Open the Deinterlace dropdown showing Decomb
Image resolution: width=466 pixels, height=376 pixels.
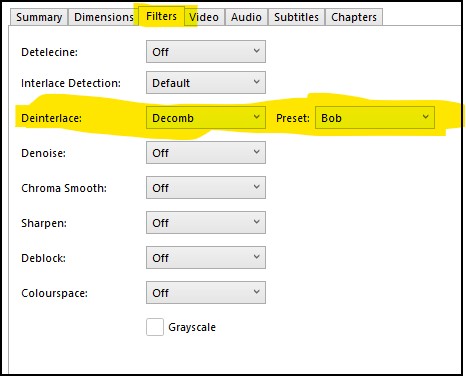point(206,118)
